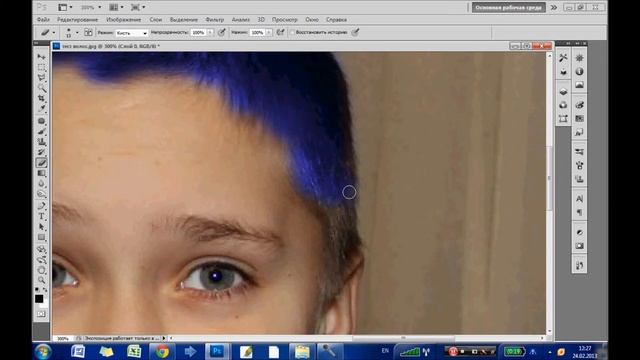The image size is (640, 360).
Task: Select the Spot Healing Brush tool
Action: pos(41,121)
